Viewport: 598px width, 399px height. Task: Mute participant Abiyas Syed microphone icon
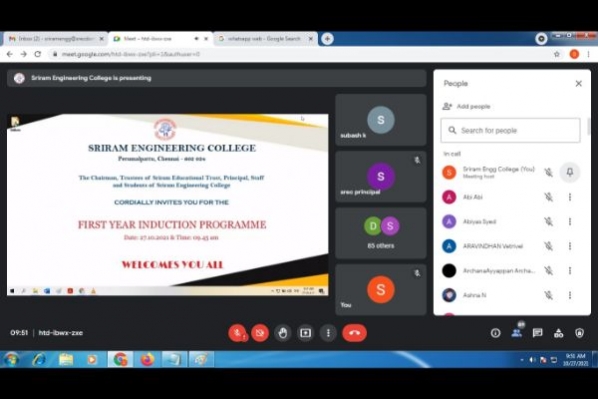[548, 222]
